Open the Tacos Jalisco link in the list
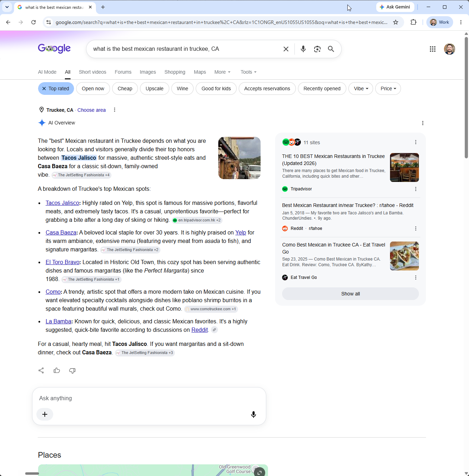469x476 pixels. pyautogui.click(x=62, y=203)
